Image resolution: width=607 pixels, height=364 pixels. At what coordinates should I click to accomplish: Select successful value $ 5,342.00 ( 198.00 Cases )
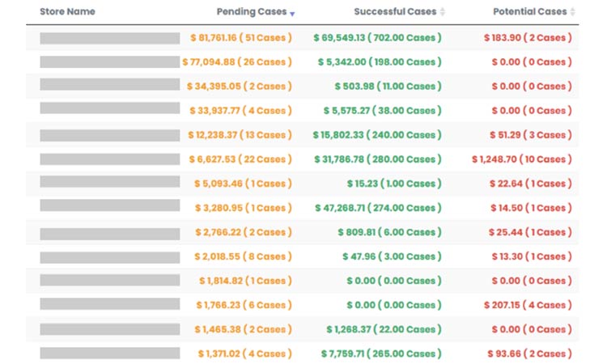click(x=380, y=62)
